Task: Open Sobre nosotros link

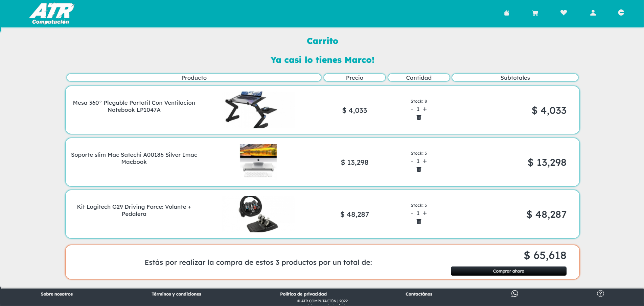Action: click(57, 294)
